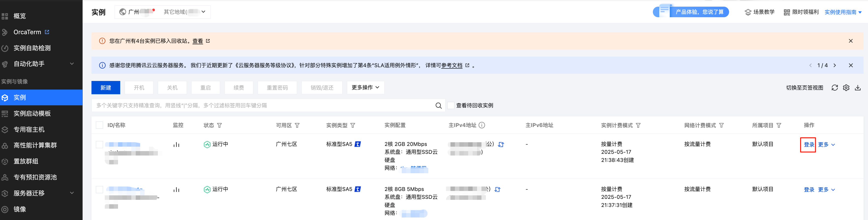Click filter icon beside 实例计费模式 header
The image size is (868, 220).
click(638, 126)
